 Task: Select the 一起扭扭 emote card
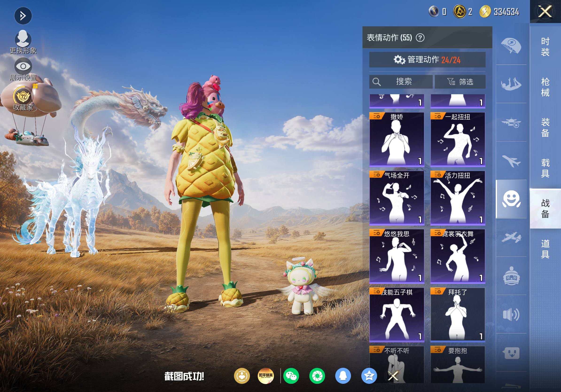tap(458, 139)
